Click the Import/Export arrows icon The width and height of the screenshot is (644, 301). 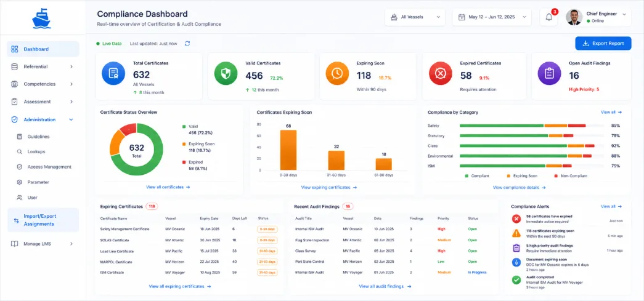coord(17,220)
